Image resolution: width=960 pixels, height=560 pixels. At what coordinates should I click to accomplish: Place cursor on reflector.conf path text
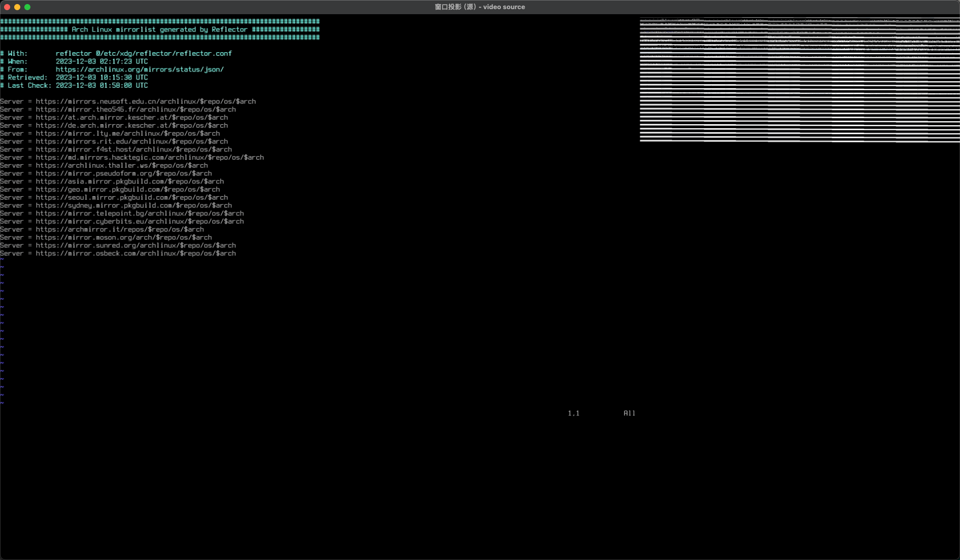(164, 54)
